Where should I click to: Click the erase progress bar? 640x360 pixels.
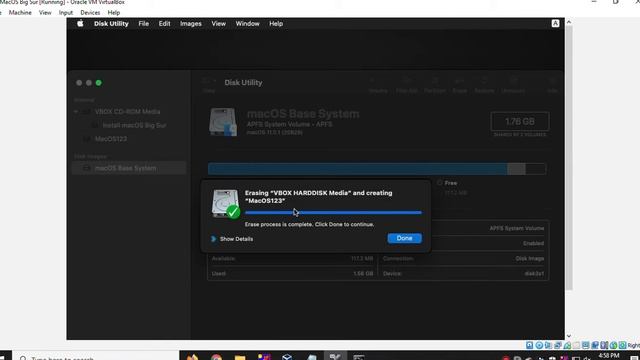[x=333, y=212]
